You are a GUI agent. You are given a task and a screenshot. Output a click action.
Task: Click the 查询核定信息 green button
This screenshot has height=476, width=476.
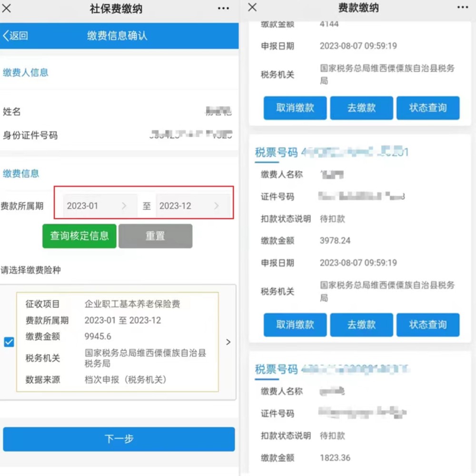point(79,236)
